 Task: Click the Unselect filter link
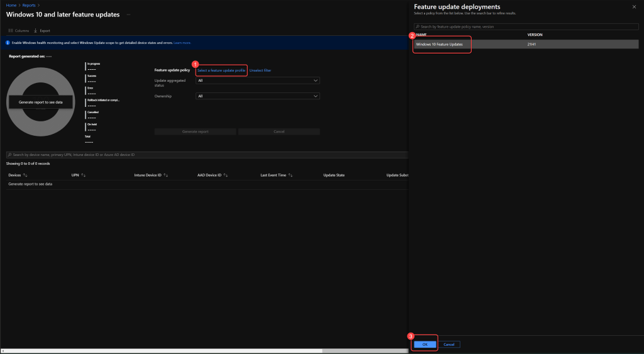(x=260, y=70)
